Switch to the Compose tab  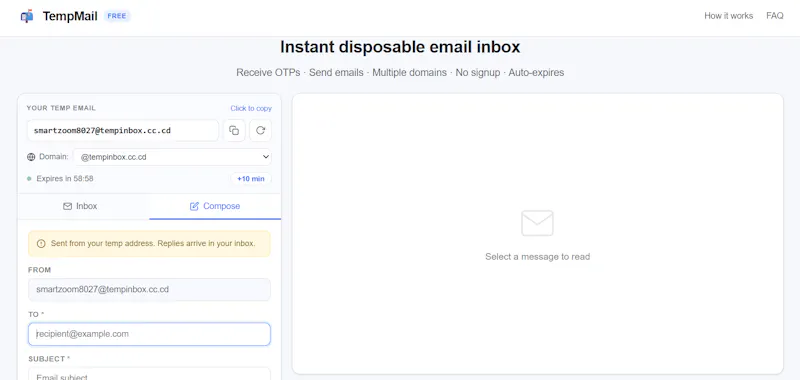[x=215, y=207]
